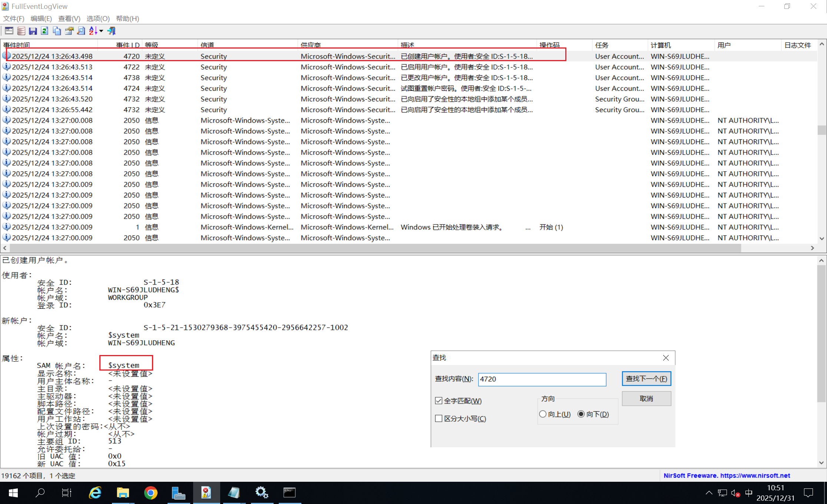Image resolution: width=827 pixels, height=504 pixels.
Task: Open the 查看(V) menu
Action: (x=69, y=19)
